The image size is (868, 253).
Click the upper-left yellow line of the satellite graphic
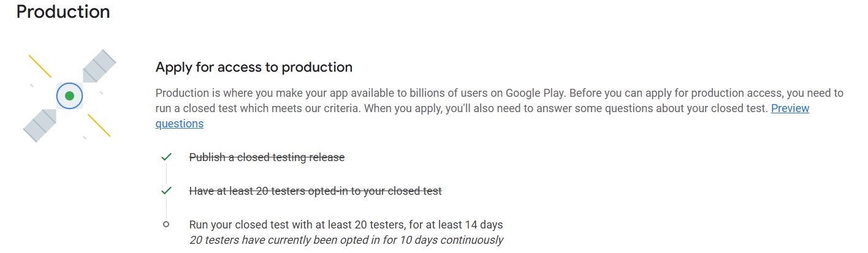(40, 66)
